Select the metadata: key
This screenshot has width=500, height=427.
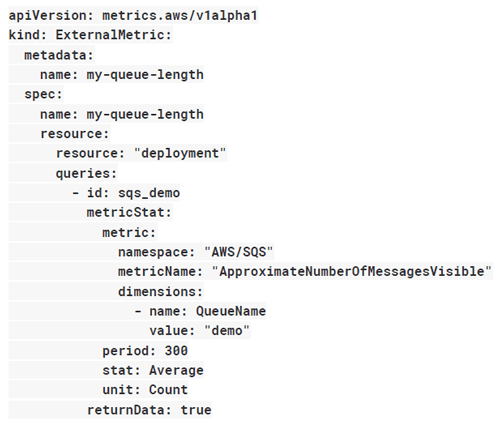coord(59,55)
